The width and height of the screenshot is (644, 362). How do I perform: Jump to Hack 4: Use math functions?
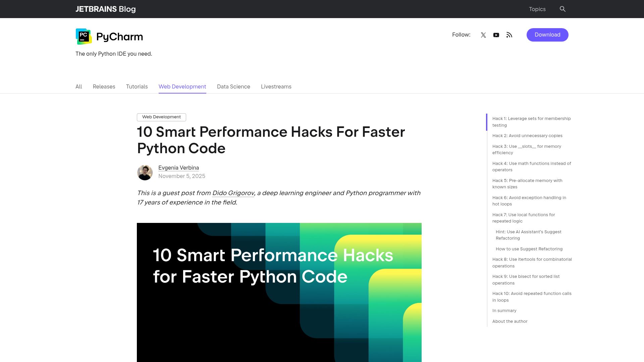pos(532,167)
